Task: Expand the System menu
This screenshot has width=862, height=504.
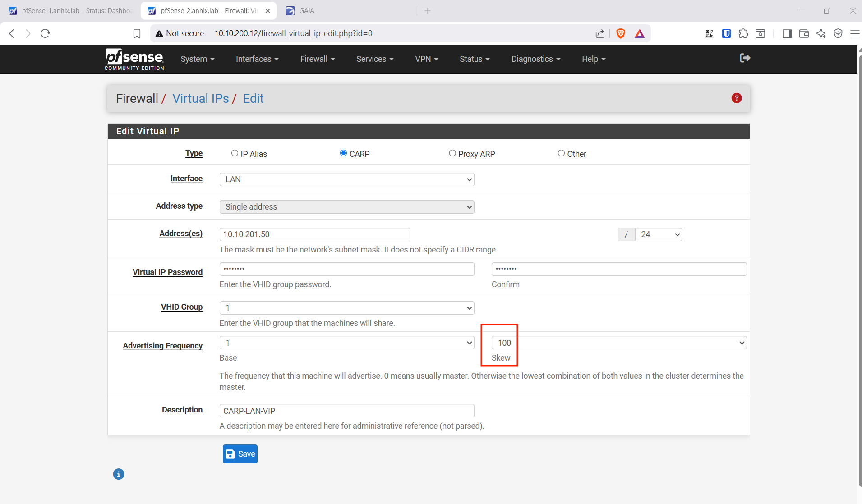Action: (198, 59)
